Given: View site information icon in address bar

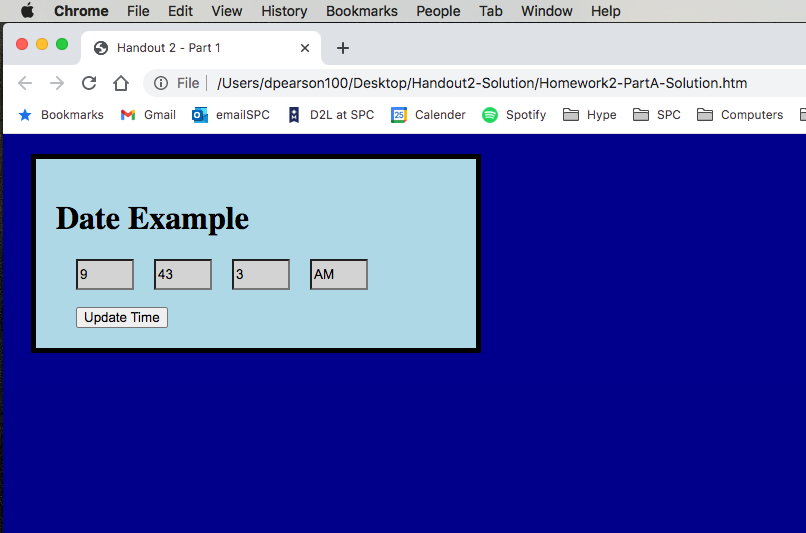Looking at the screenshot, I should (161, 83).
